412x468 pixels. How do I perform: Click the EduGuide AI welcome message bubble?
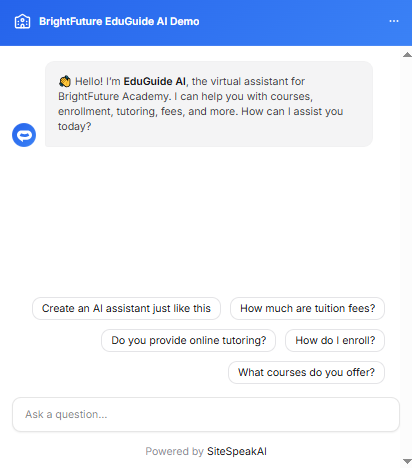(209, 104)
